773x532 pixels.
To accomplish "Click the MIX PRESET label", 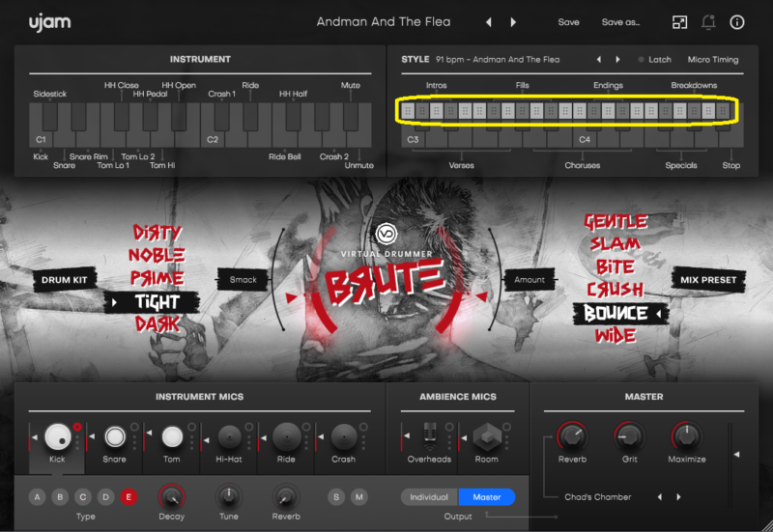I will tap(708, 280).
